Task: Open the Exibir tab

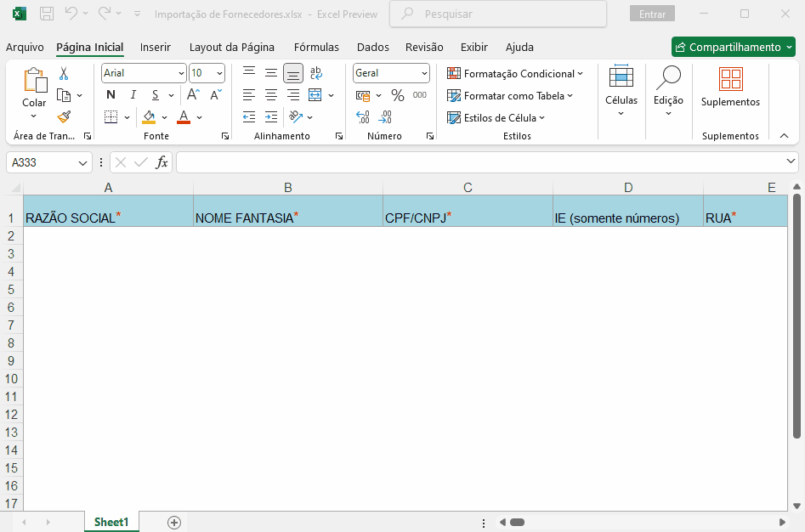Action: (473, 48)
